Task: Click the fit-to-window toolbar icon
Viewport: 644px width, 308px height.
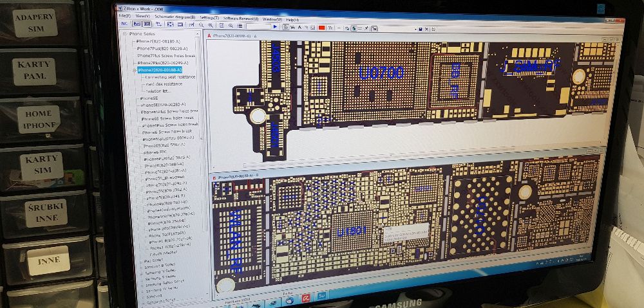Action: click(x=171, y=24)
